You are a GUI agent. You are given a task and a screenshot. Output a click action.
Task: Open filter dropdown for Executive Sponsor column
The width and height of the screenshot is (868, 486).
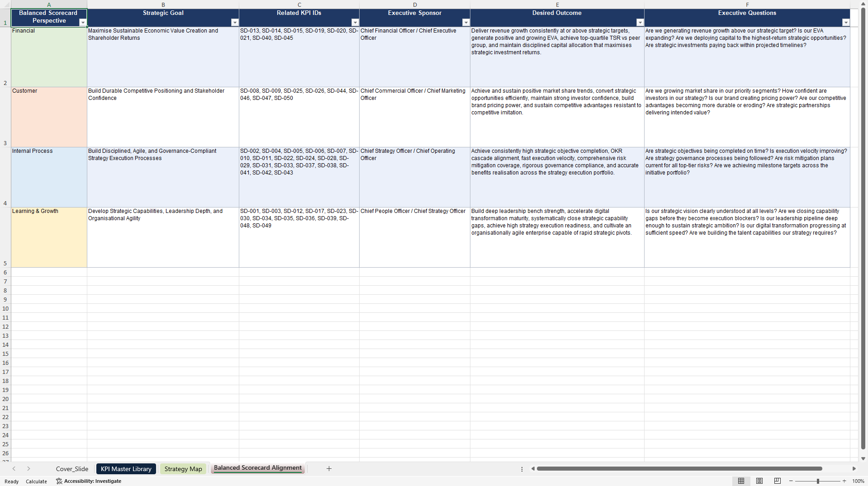(466, 23)
